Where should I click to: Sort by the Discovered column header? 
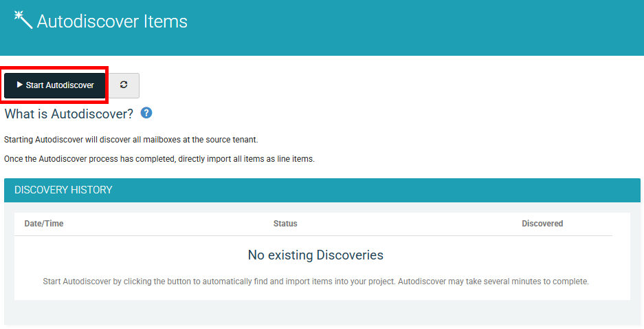pos(542,224)
